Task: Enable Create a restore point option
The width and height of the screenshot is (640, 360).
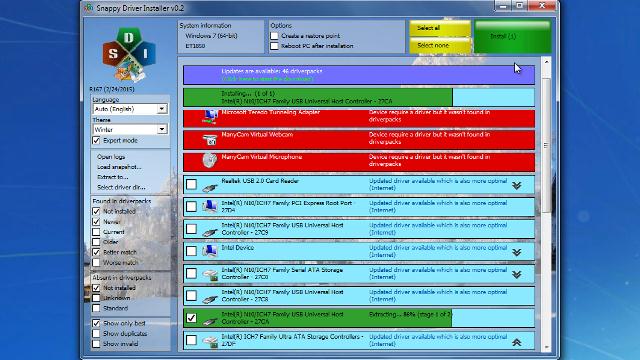Action: [x=274, y=36]
